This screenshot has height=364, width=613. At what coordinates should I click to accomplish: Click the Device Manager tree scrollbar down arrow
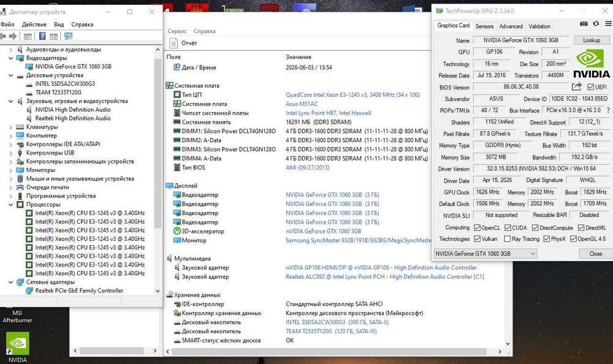tap(158, 291)
